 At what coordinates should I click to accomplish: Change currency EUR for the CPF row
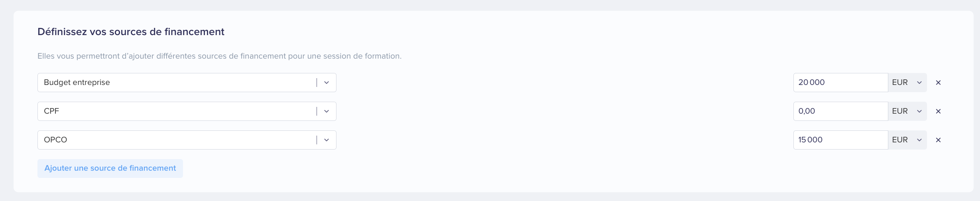pos(907,111)
